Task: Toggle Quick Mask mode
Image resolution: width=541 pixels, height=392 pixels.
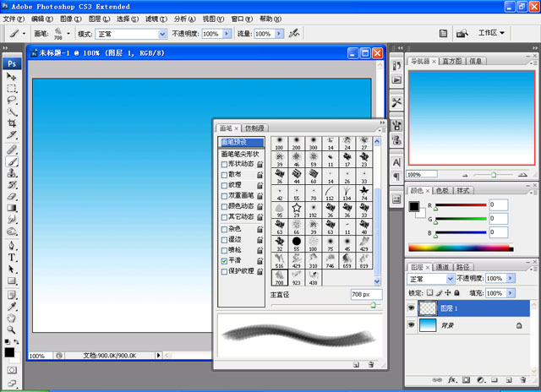Action: coord(12,370)
